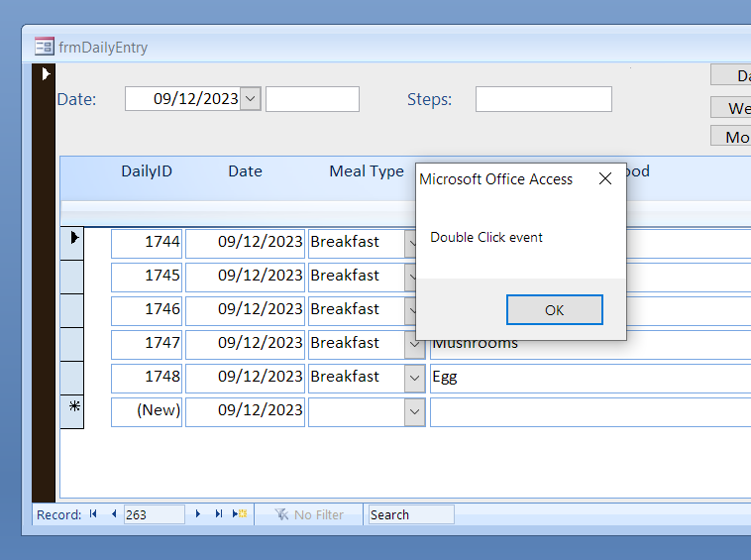
Task: Click DailyID cell 1747
Action: (147, 345)
